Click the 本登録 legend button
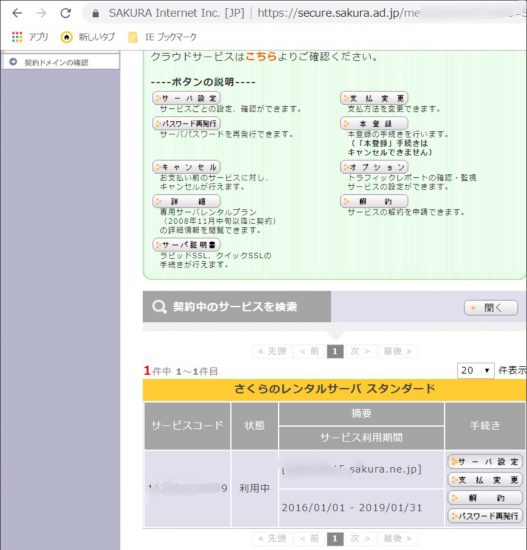Image resolution: width=527 pixels, height=550 pixels. pos(374,123)
